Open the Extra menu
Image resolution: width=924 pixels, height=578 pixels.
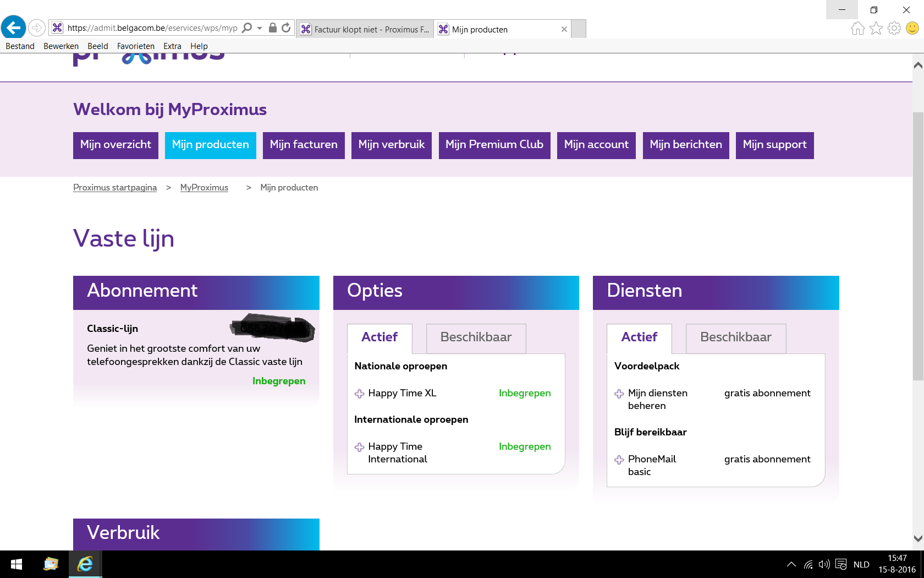click(172, 46)
